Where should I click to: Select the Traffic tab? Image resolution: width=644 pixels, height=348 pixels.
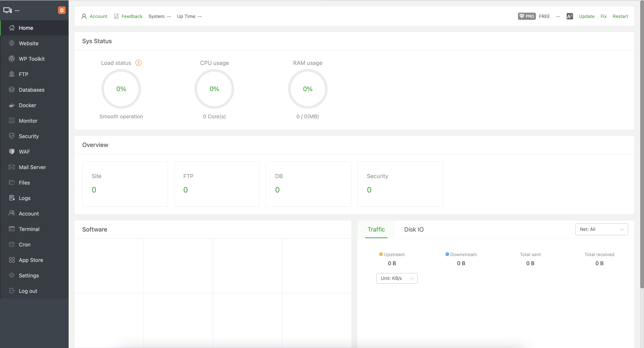tap(376, 229)
